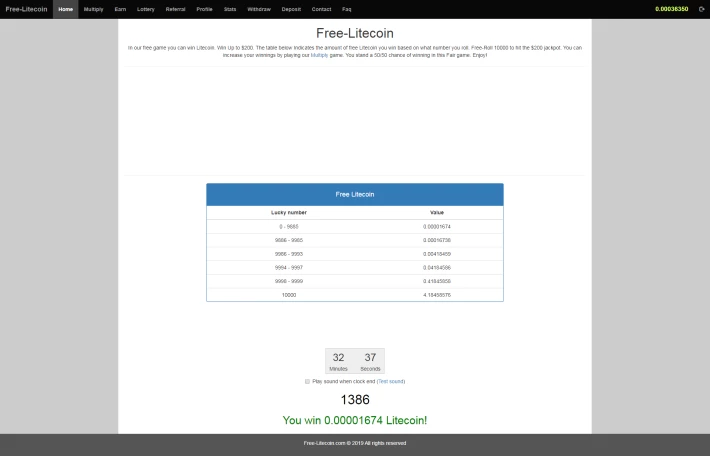710x456 pixels.
Task: Click the Free-Litecoin brand logo
Action: (x=26, y=9)
